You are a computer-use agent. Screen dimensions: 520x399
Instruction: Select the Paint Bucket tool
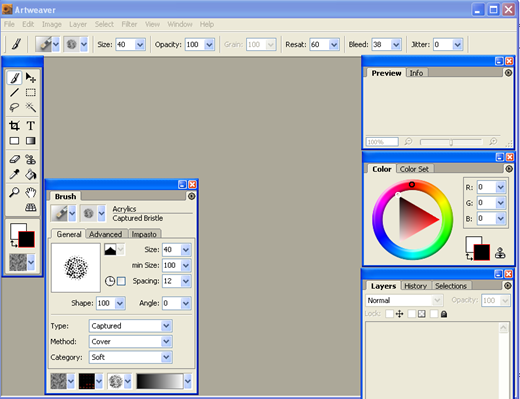[31, 174]
